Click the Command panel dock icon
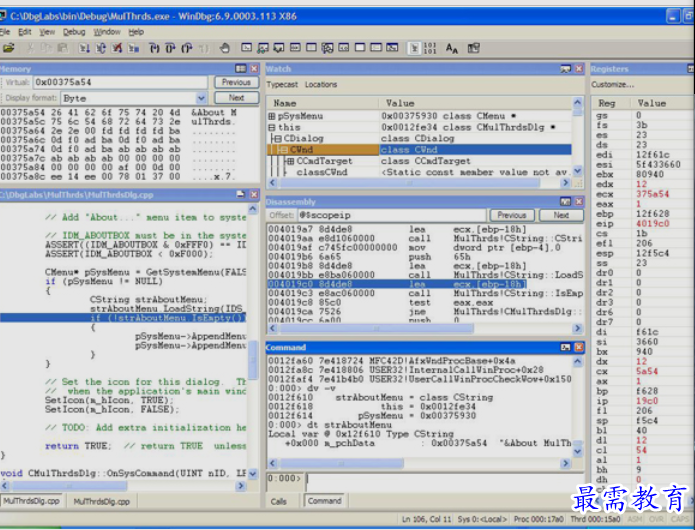This screenshot has height=530, width=695. pos(566,347)
